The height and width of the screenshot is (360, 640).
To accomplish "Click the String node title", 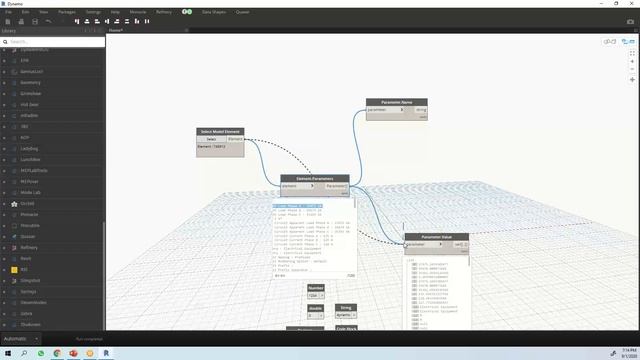I will (x=346, y=307).
